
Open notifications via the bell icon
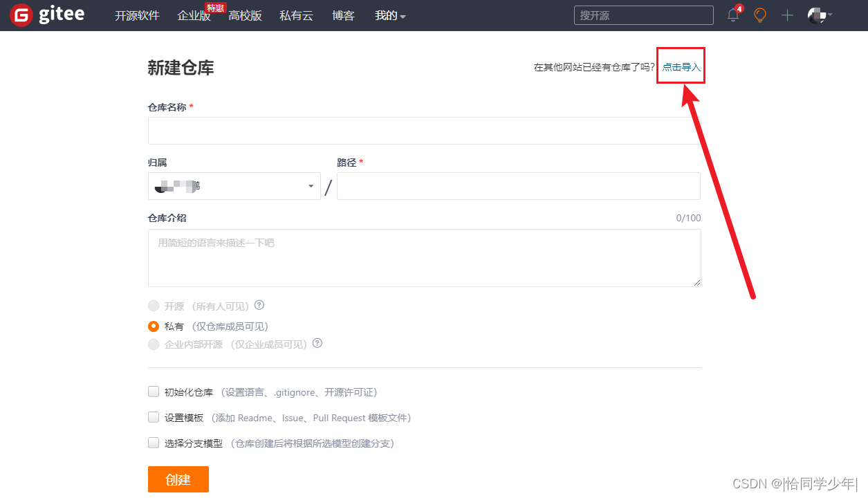point(732,15)
